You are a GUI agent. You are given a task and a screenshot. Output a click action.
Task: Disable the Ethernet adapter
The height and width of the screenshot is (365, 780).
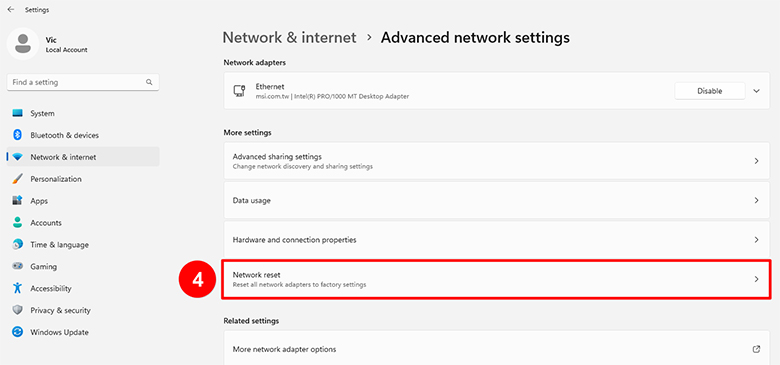coord(710,91)
